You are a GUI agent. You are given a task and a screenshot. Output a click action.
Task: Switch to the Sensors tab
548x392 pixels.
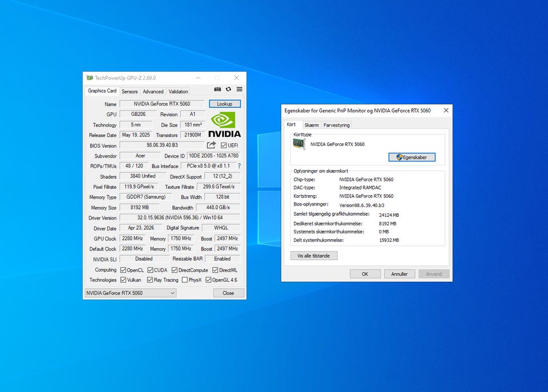130,91
